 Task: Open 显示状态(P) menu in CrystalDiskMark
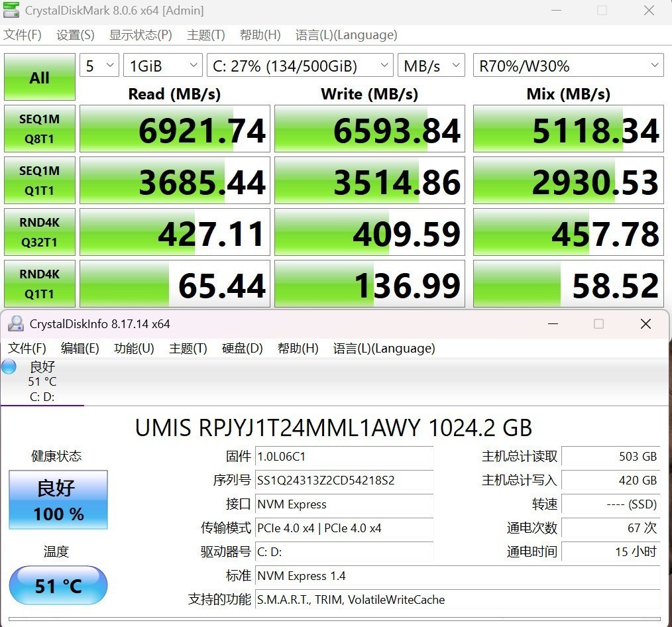pyautogui.click(x=140, y=35)
